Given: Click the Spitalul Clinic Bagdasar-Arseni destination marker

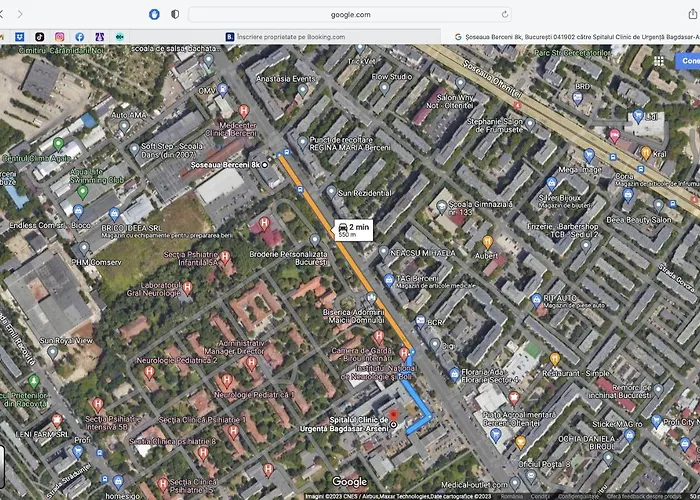Looking at the screenshot, I should [392, 414].
